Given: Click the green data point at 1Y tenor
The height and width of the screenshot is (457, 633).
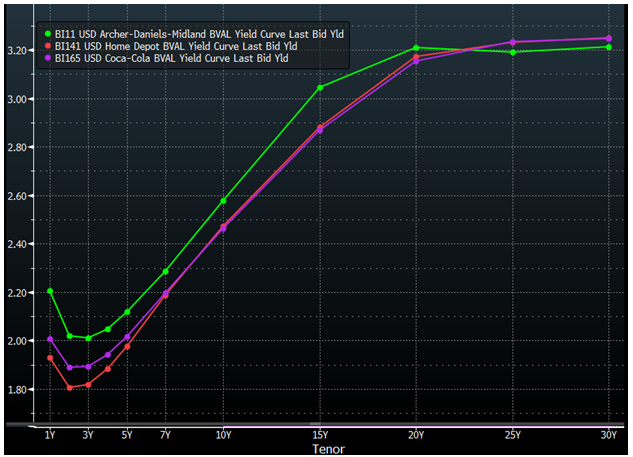Looking at the screenshot, I should click(x=50, y=291).
